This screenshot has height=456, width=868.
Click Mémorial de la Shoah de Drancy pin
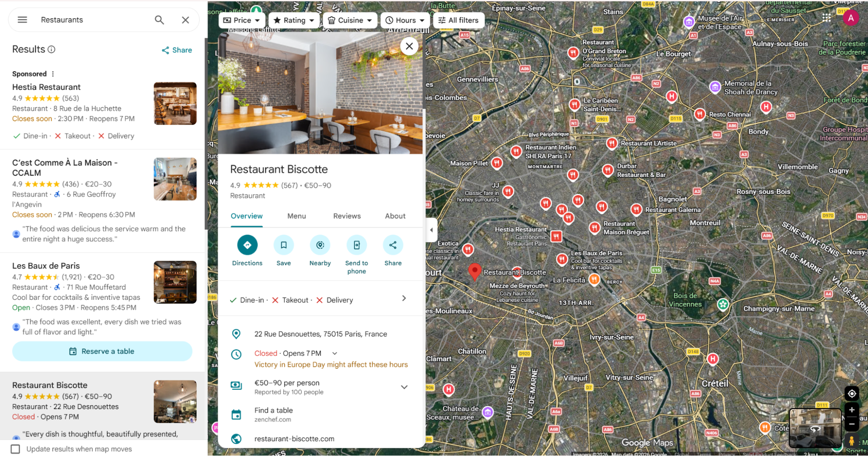(x=715, y=87)
